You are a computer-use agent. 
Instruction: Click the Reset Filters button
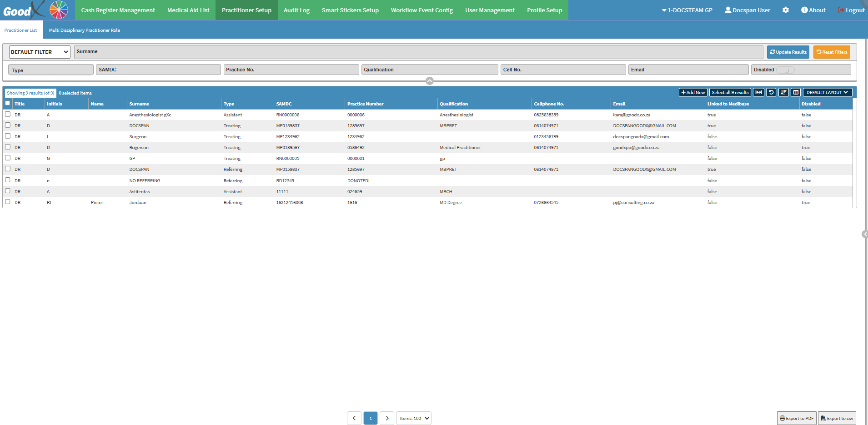click(832, 52)
